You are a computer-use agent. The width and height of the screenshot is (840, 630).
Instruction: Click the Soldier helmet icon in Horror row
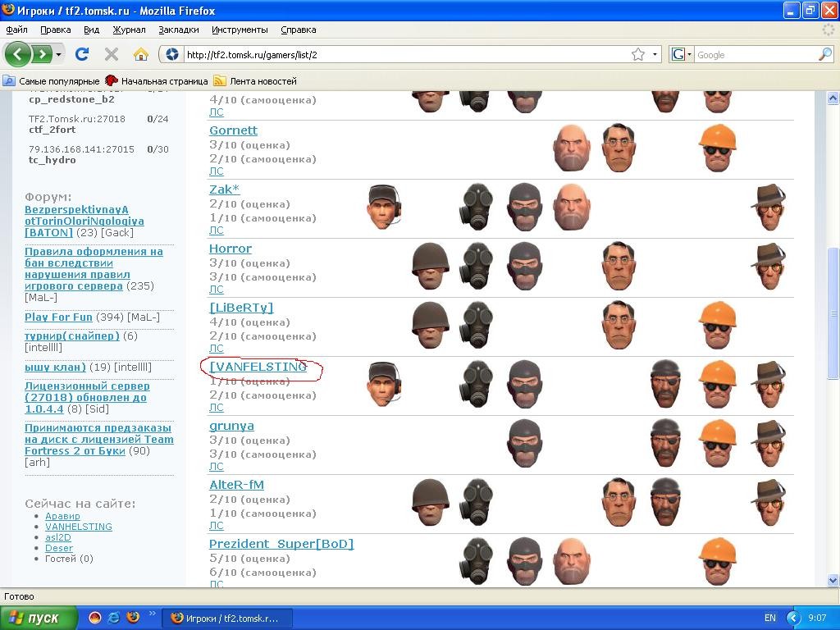pyautogui.click(x=430, y=267)
